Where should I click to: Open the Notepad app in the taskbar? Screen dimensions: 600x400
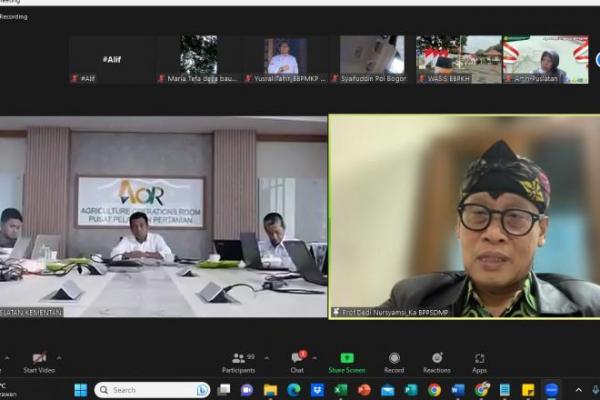click(x=505, y=390)
